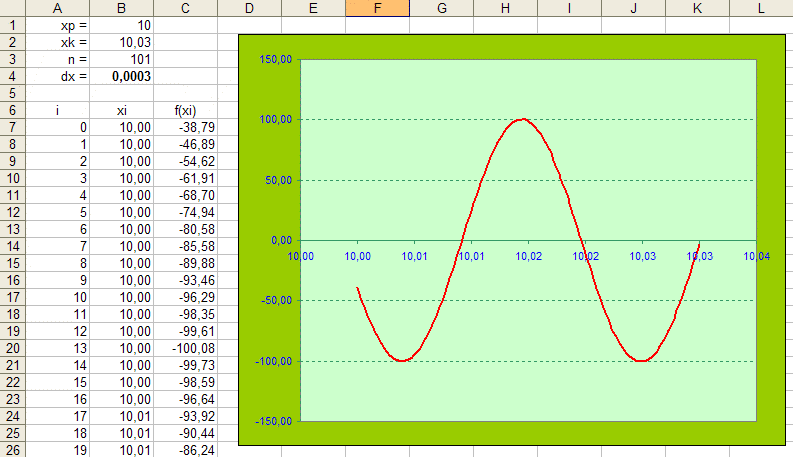Select the "f(xi)" column heading cell

pyautogui.click(x=186, y=110)
